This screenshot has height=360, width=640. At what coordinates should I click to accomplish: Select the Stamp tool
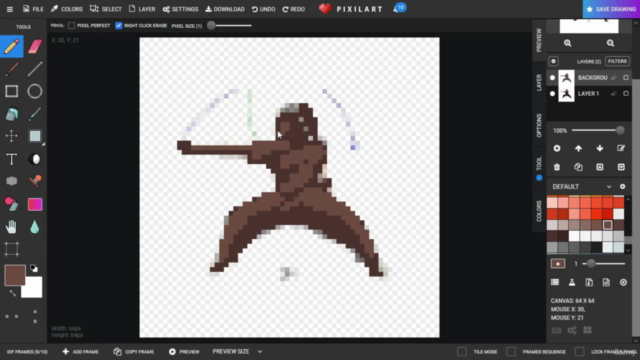point(35,181)
